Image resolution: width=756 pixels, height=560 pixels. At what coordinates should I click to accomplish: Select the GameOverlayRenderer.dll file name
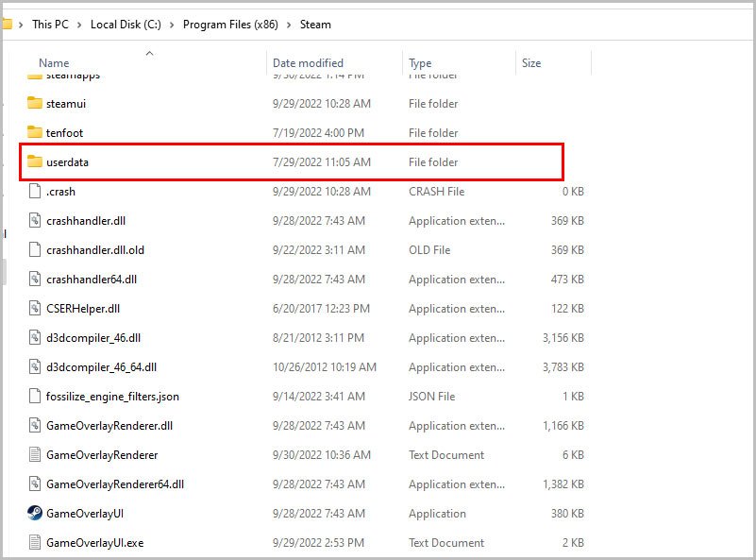(x=109, y=426)
